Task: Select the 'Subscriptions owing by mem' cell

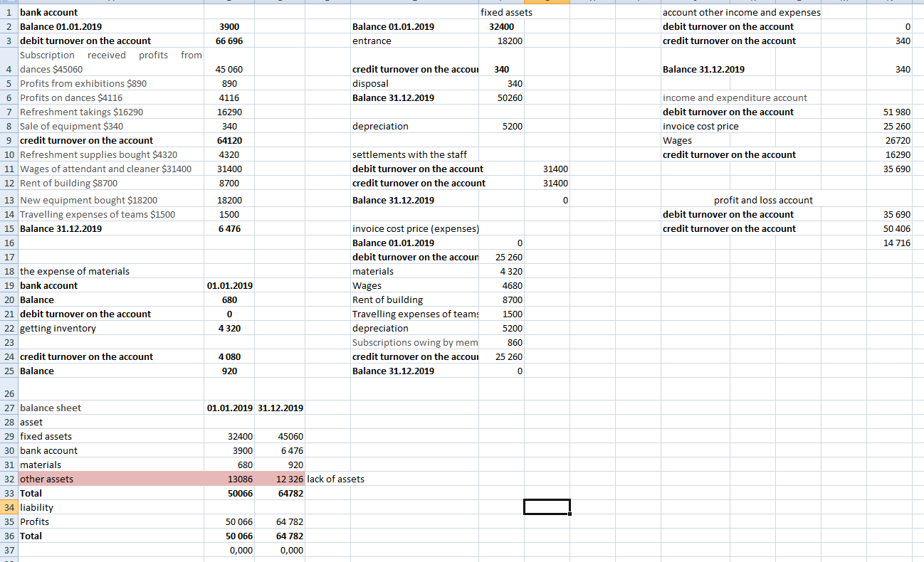Action: pyautogui.click(x=415, y=342)
